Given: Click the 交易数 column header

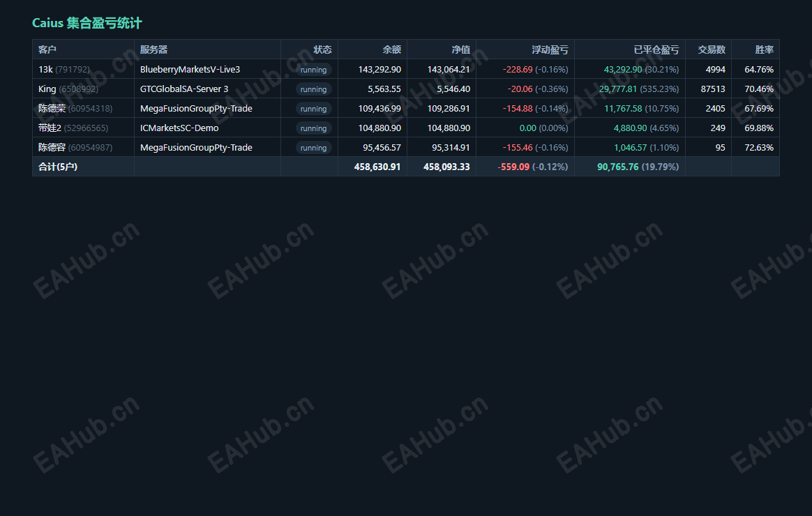Looking at the screenshot, I should pyautogui.click(x=712, y=50).
